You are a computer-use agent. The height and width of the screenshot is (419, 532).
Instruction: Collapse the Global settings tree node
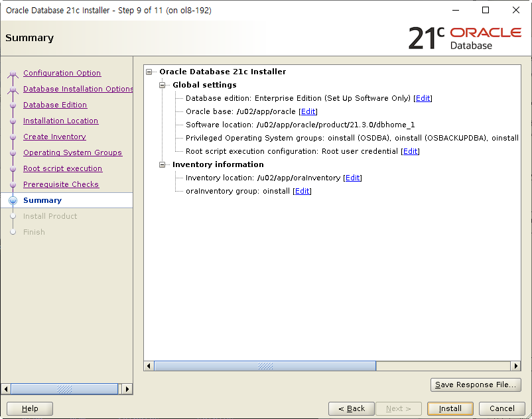coord(163,85)
